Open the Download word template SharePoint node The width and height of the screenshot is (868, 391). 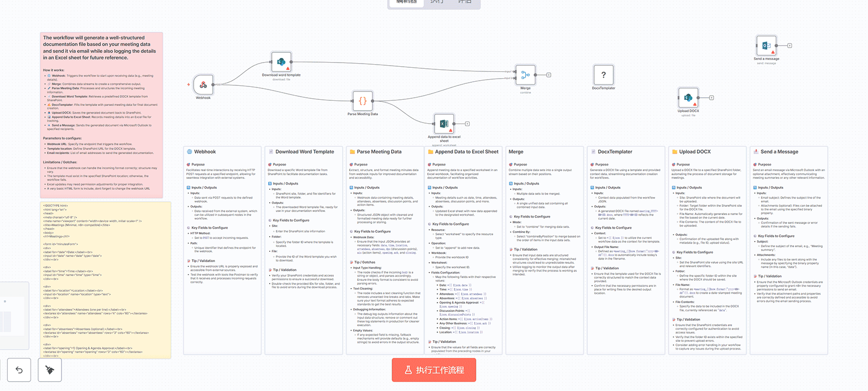(281, 62)
